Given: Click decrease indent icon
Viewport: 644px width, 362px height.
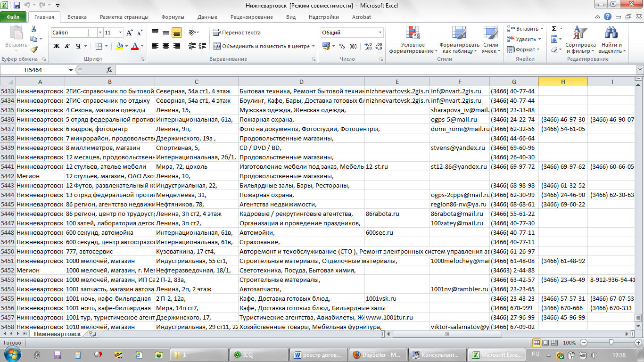Looking at the screenshot, I should [192, 46].
